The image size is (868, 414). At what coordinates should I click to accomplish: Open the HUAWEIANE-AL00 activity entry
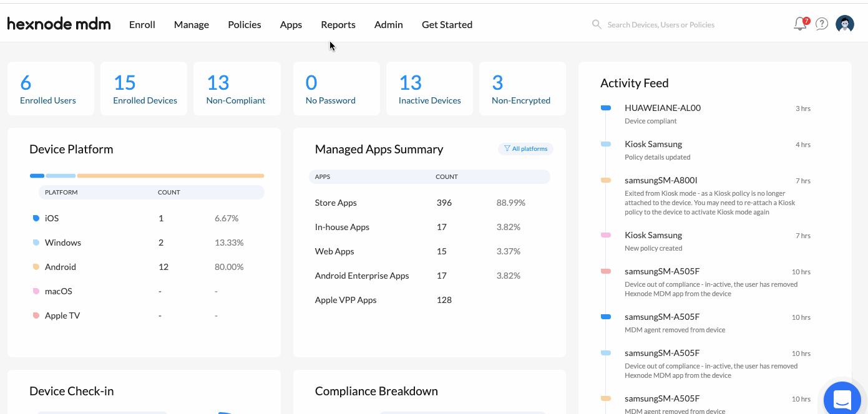[706, 114]
